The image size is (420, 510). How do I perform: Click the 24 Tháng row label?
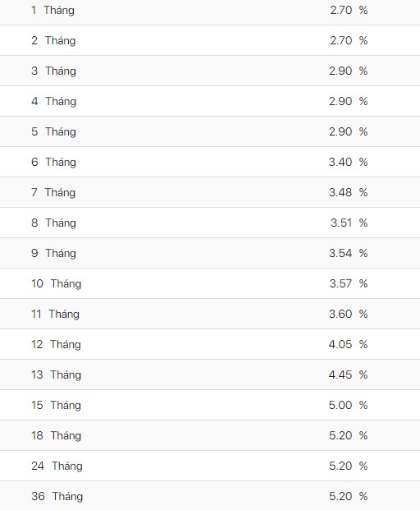(57, 466)
